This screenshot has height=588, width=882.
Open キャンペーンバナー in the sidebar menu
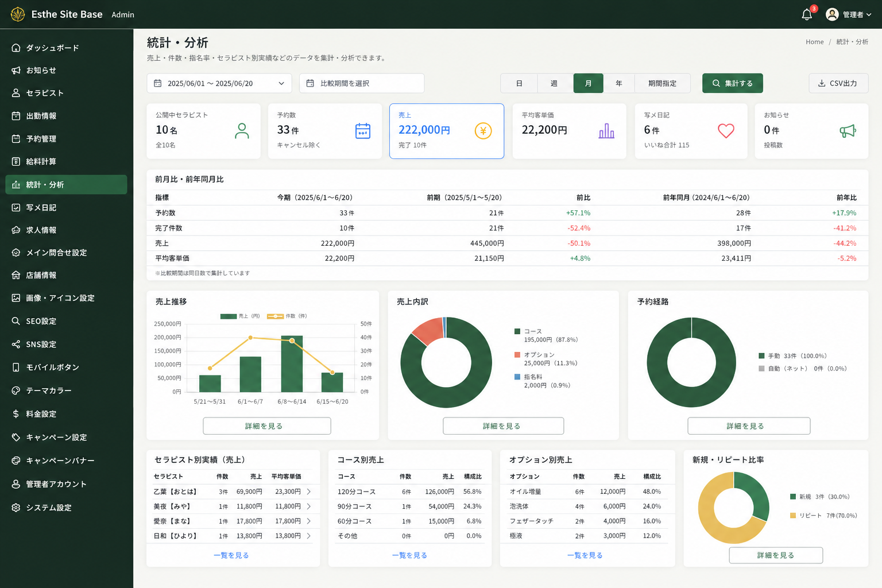66,461
